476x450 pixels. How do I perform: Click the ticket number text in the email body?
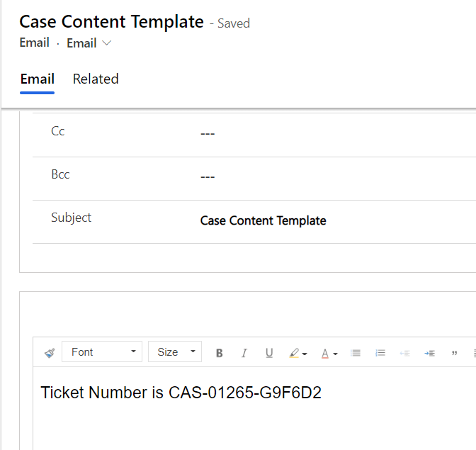click(x=181, y=393)
